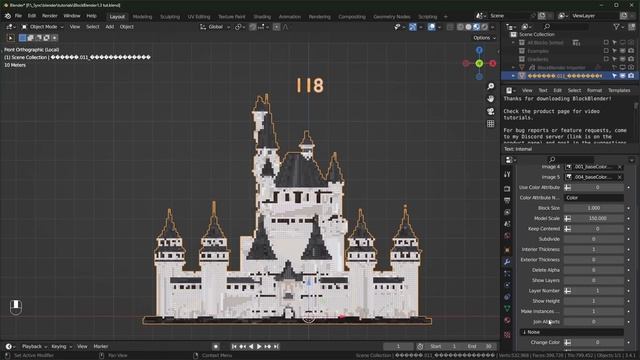Click the Model Scale value field

[x=594, y=218]
